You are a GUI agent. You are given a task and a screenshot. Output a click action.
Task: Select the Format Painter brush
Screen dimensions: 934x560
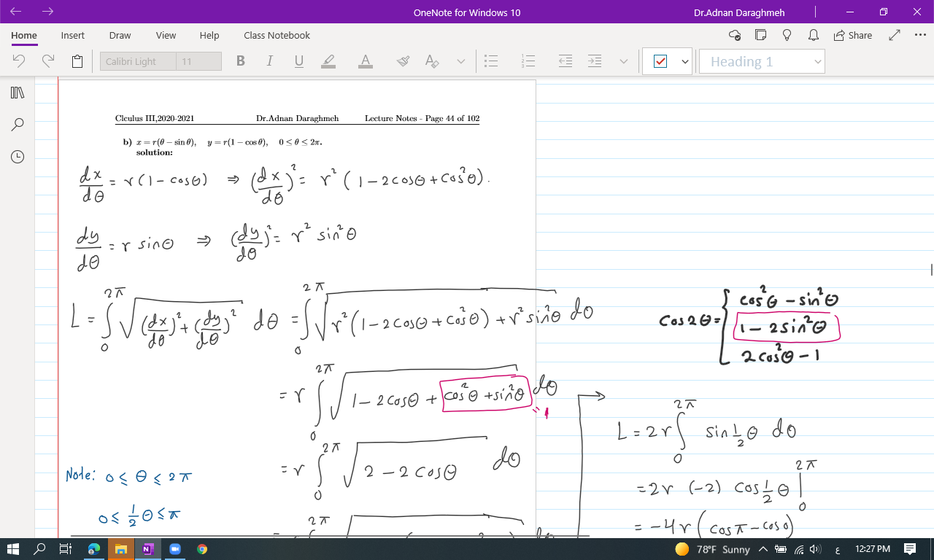coord(403,61)
